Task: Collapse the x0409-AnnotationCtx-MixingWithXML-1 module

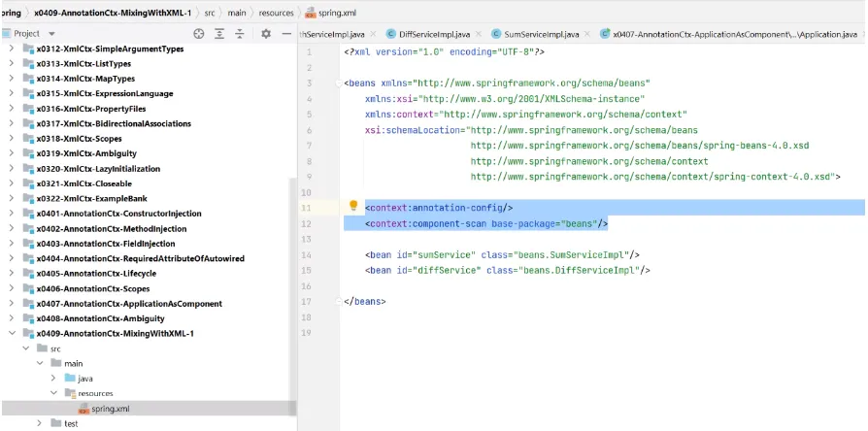Action: [x=11, y=334]
